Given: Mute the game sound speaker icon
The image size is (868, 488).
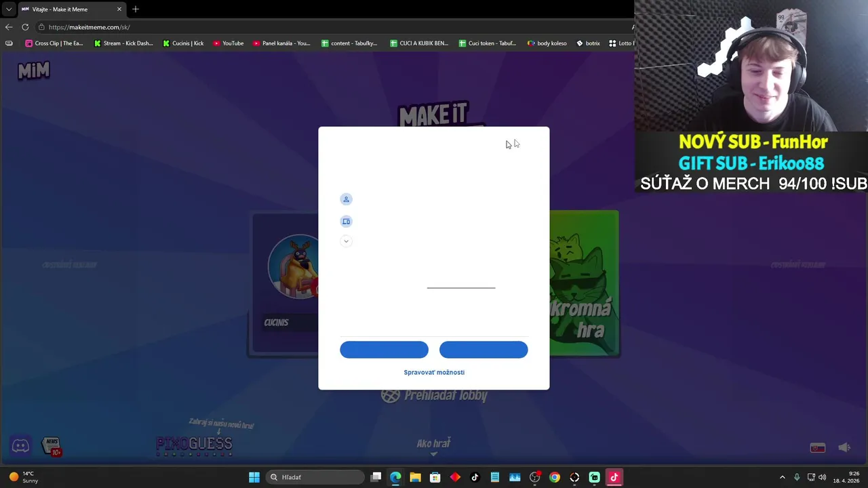Looking at the screenshot, I should coord(844,447).
